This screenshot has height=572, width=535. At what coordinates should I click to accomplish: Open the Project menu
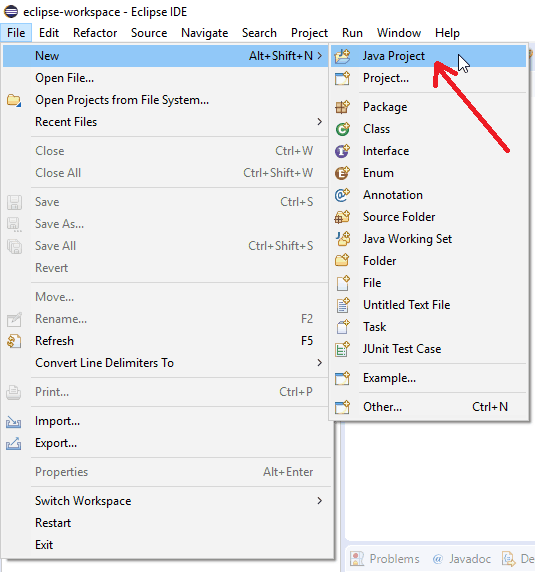[309, 33]
